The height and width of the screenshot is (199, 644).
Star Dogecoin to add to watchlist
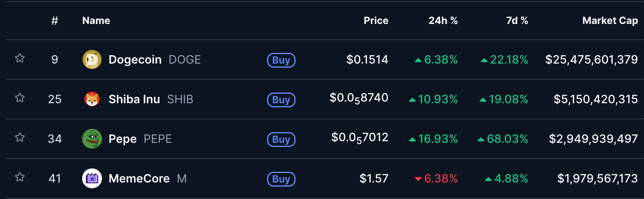[x=20, y=58]
